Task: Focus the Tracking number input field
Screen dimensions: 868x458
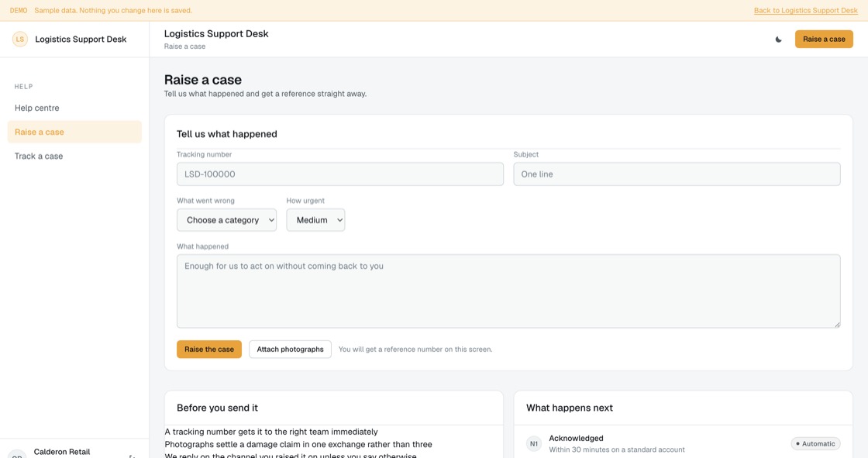Action: tap(340, 174)
